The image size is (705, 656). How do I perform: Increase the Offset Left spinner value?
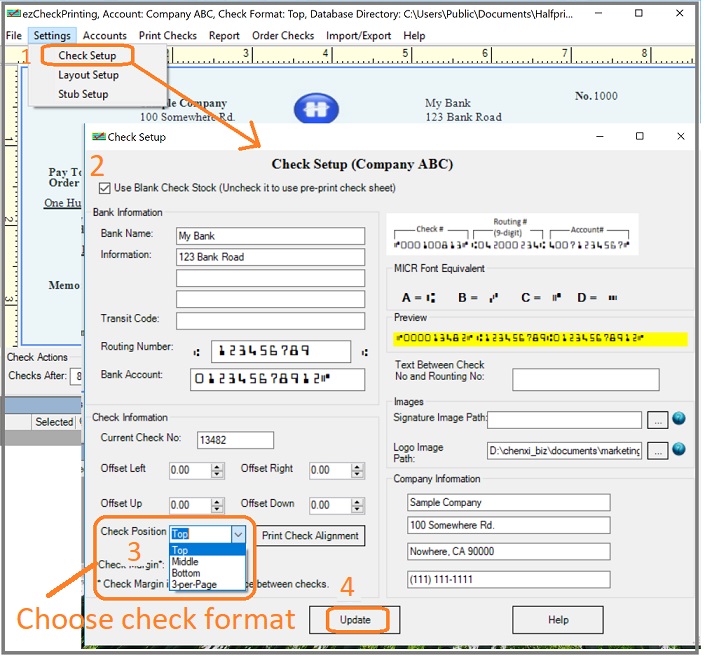[217, 466]
